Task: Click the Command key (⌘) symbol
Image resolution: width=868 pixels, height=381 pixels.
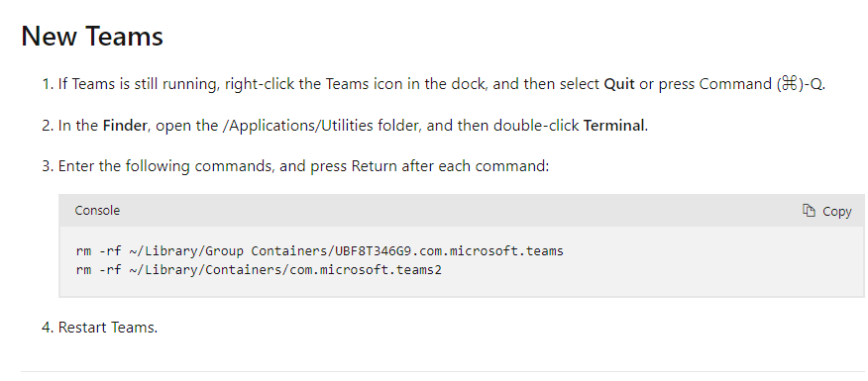Action: (789, 84)
